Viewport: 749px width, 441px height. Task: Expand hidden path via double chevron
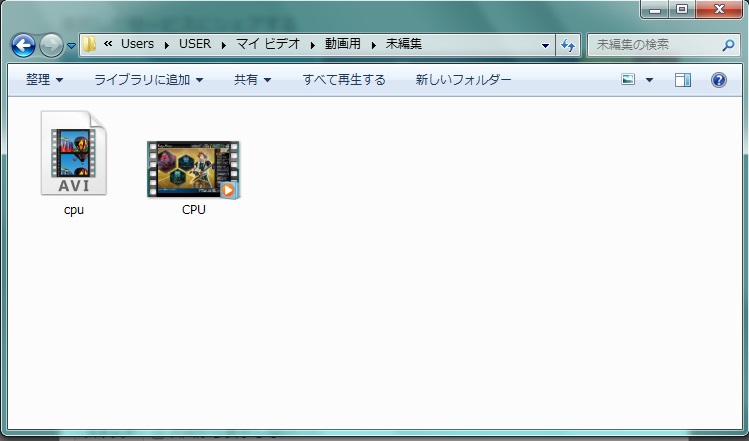[x=108, y=44]
